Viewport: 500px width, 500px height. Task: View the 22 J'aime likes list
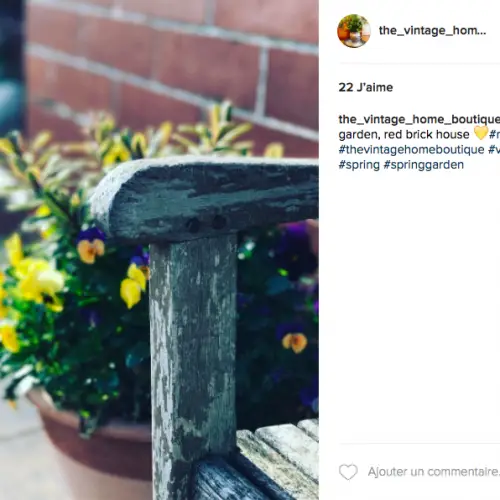click(366, 87)
